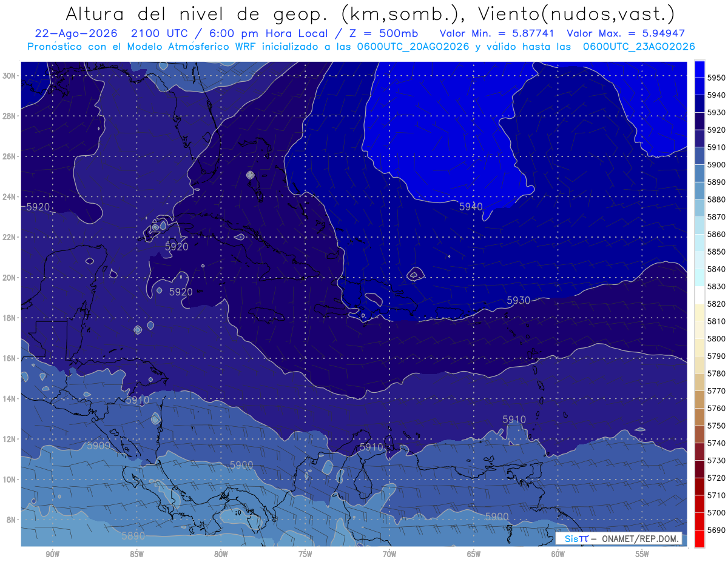Click the 85W longitude axis label
This screenshot has width=728, height=562.
(136, 554)
